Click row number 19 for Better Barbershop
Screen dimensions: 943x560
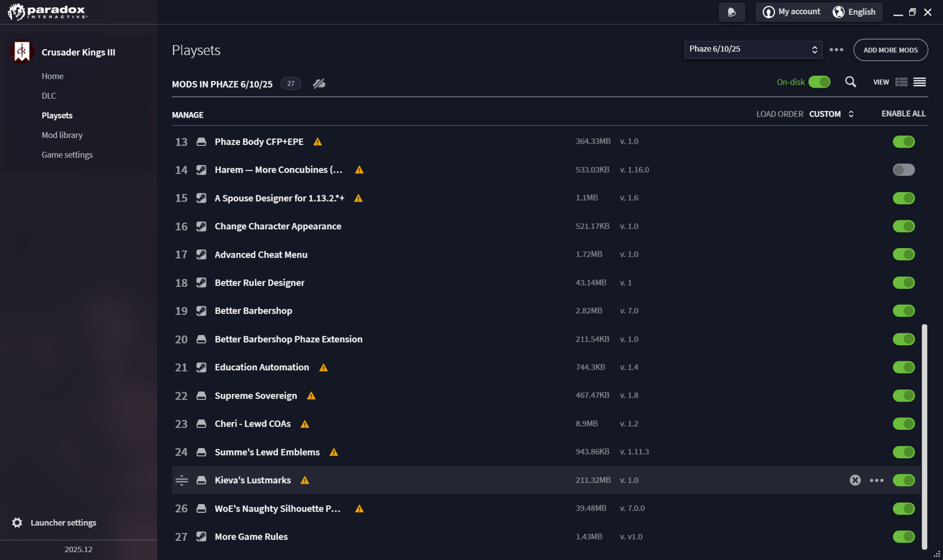point(181,311)
